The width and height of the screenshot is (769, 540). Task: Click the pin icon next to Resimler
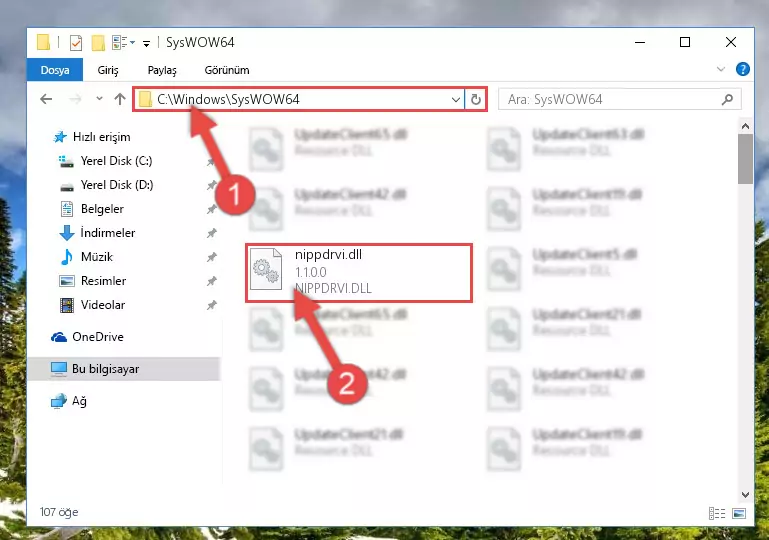click(211, 281)
